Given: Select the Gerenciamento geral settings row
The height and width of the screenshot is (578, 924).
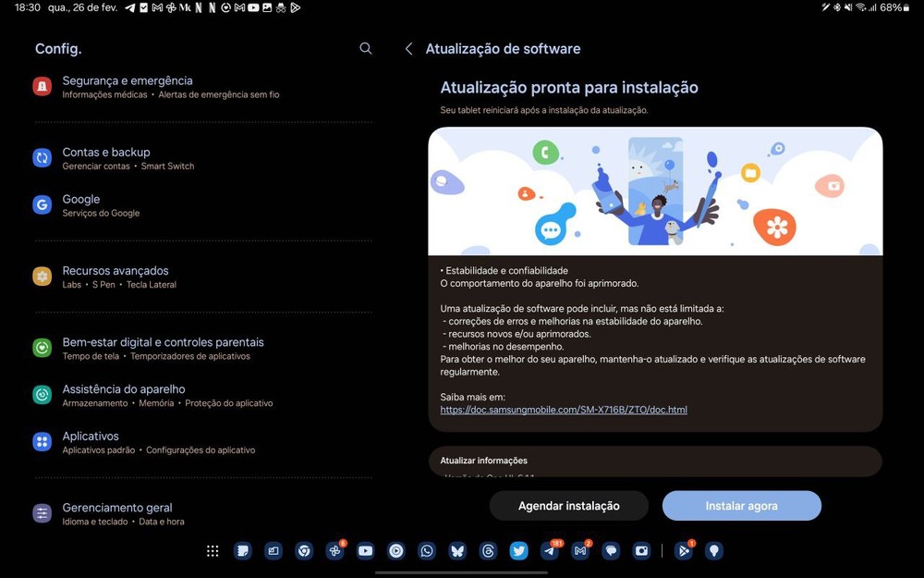Looking at the screenshot, I should pos(202,513).
